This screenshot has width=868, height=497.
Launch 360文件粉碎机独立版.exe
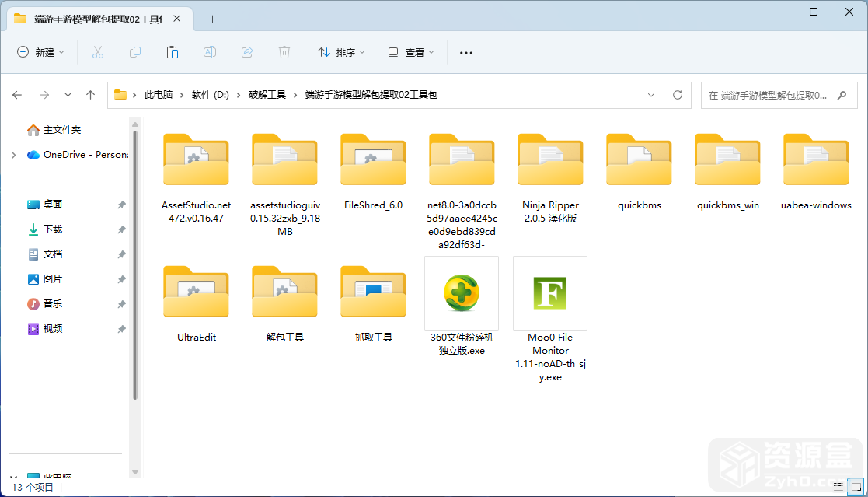coord(462,294)
